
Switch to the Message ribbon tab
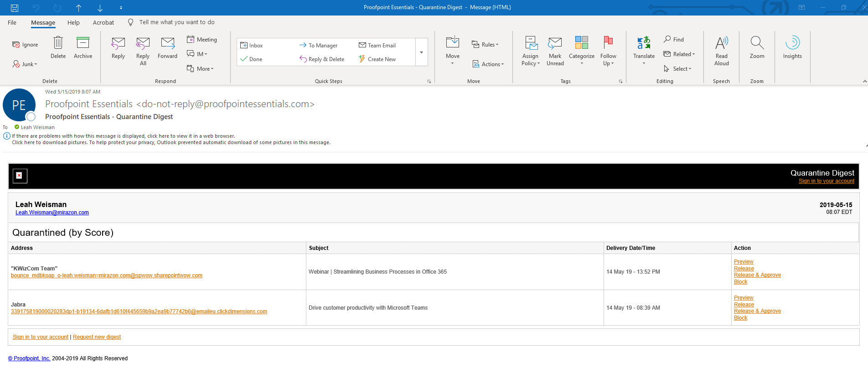(x=43, y=22)
